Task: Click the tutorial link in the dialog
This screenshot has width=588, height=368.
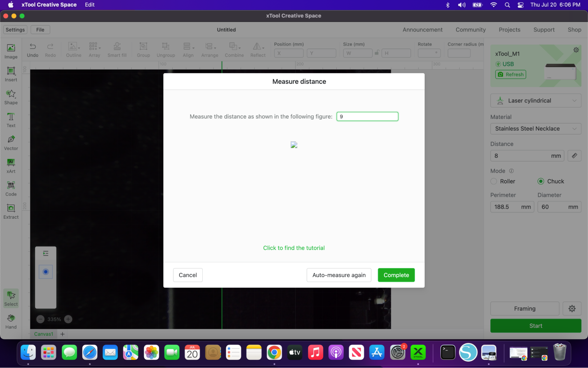Action: point(294,248)
